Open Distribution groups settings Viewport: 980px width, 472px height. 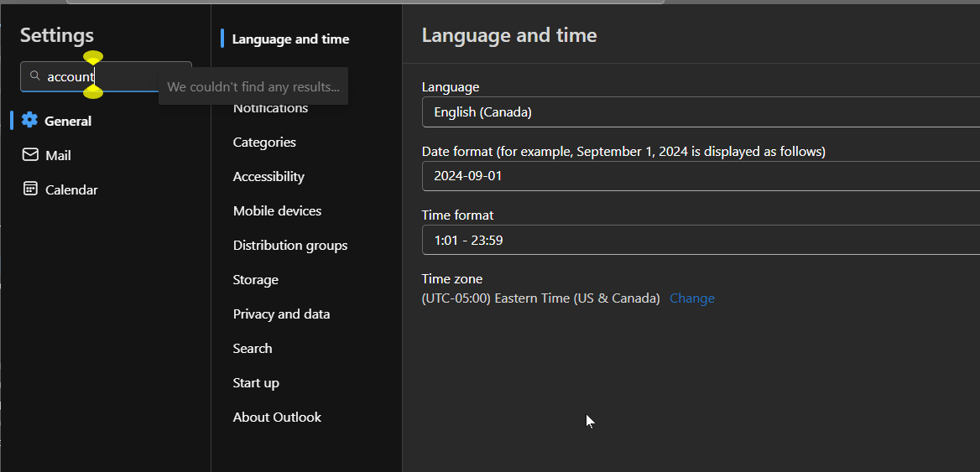(289, 246)
